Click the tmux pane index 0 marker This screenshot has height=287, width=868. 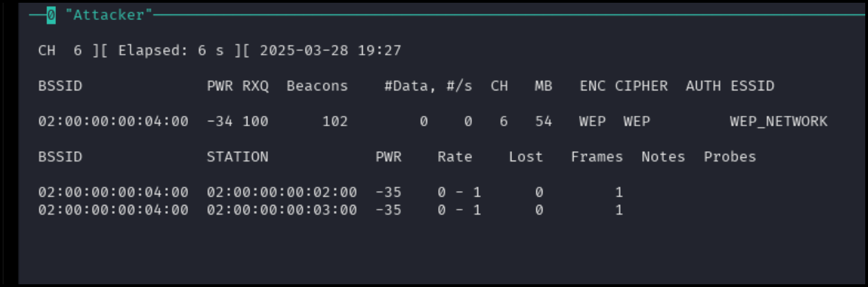[x=51, y=14]
